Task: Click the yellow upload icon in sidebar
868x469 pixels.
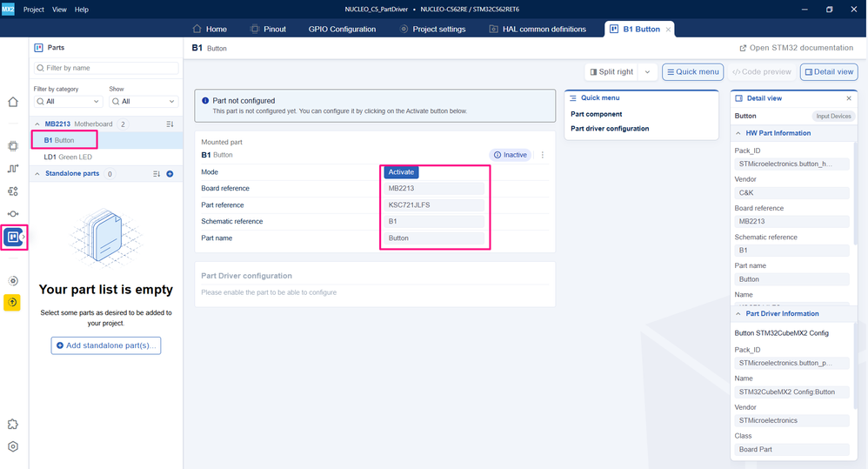Action: click(x=12, y=302)
